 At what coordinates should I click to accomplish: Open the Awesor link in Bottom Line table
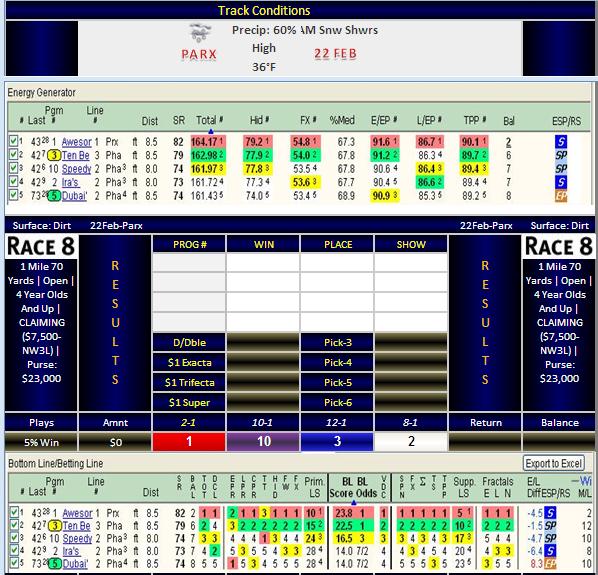(x=77, y=513)
